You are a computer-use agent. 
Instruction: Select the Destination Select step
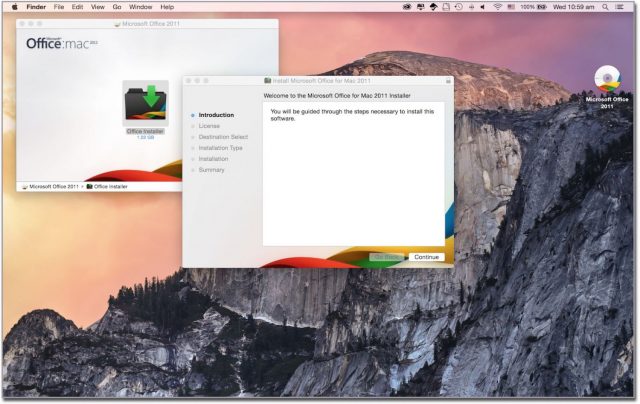point(223,137)
